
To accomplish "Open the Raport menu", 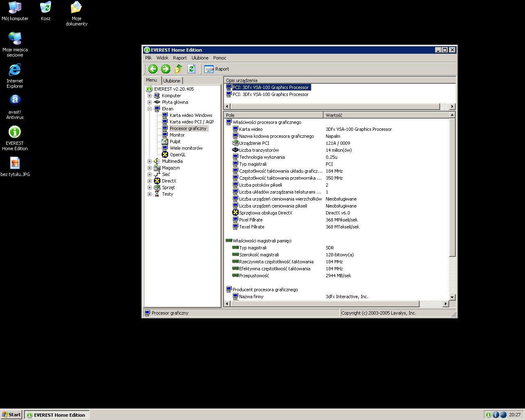I will pos(180,58).
